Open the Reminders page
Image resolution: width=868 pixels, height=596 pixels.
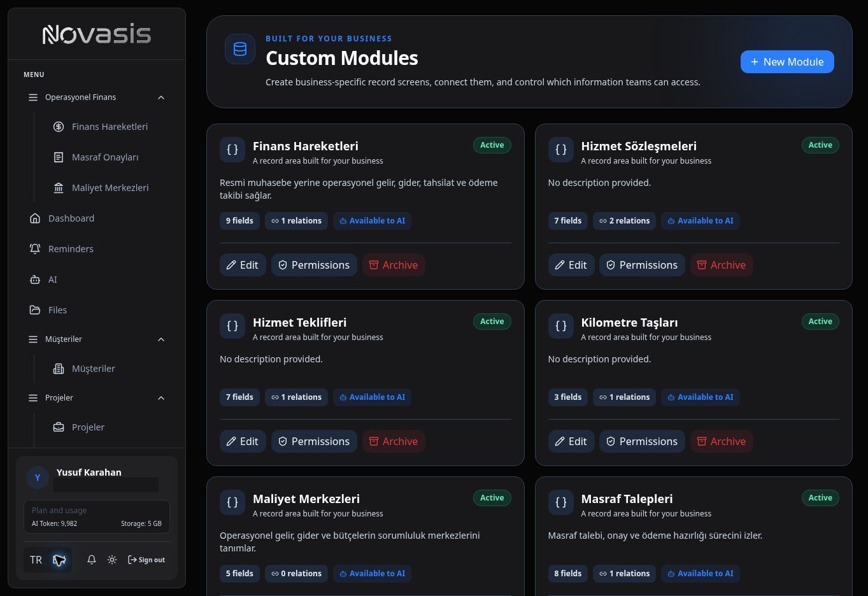(x=97, y=249)
